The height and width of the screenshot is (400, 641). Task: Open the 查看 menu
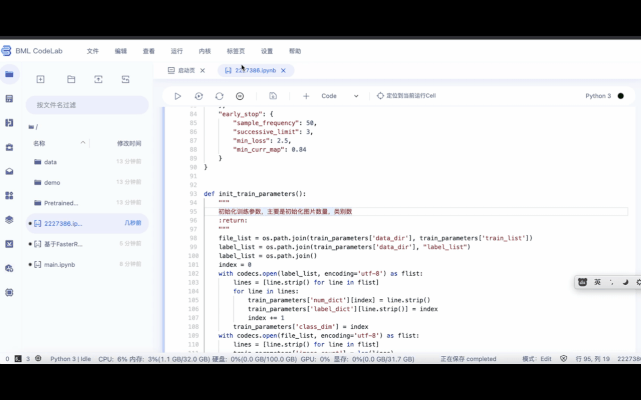pos(149,51)
